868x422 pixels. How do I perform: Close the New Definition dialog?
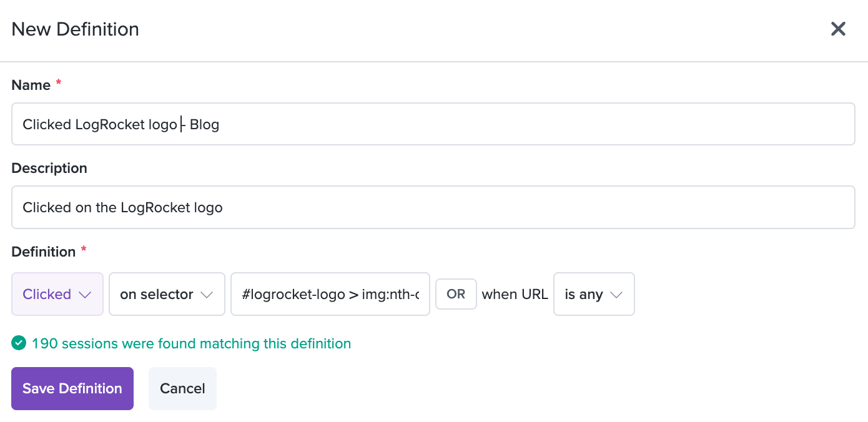coord(837,29)
